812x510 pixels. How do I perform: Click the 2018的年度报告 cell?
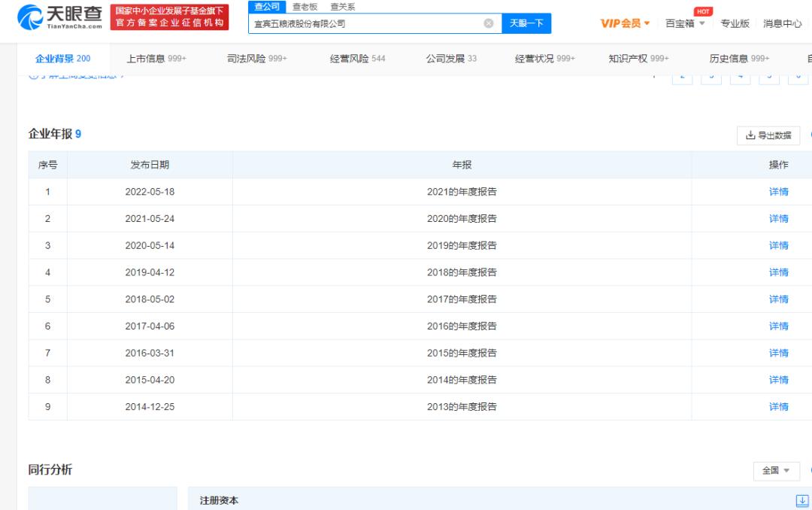click(x=462, y=272)
